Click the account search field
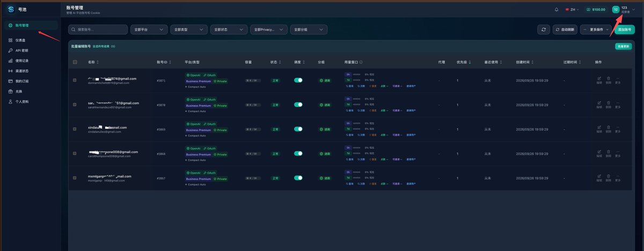644x251 pixels. [x=98, y=30]
